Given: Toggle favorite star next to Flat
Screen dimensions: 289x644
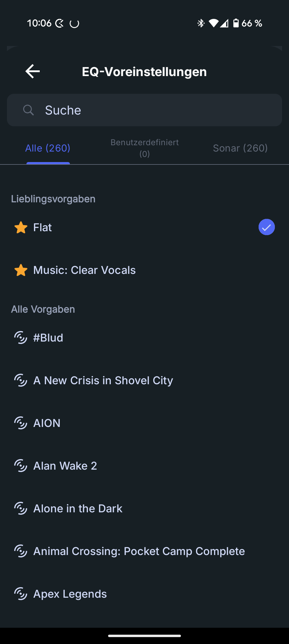Looking at the screenshot, I should pos(21,228).
